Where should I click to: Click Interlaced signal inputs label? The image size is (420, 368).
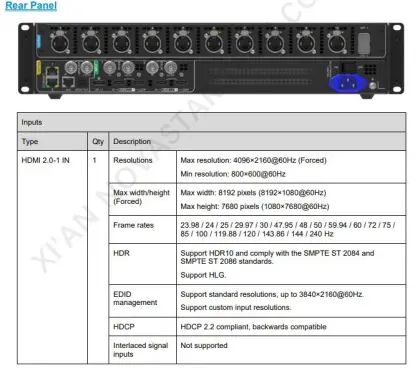(x=140, y=350)
